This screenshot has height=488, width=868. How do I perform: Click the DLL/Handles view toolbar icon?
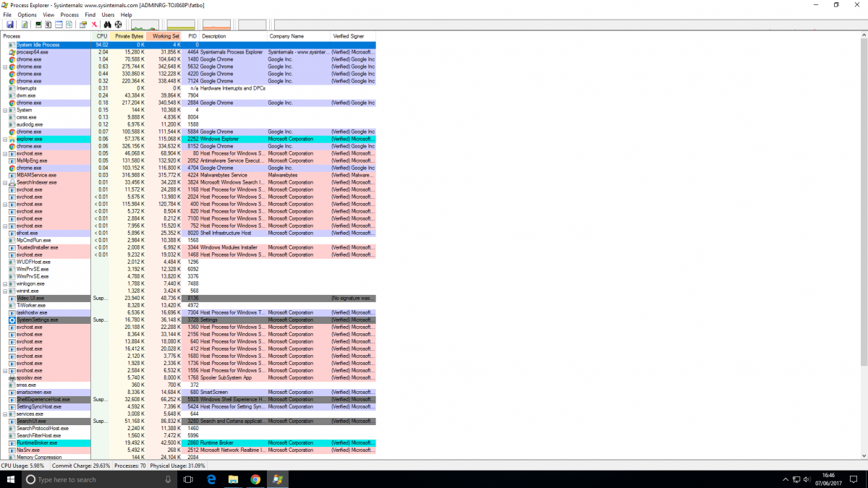[x=69, y=25]
